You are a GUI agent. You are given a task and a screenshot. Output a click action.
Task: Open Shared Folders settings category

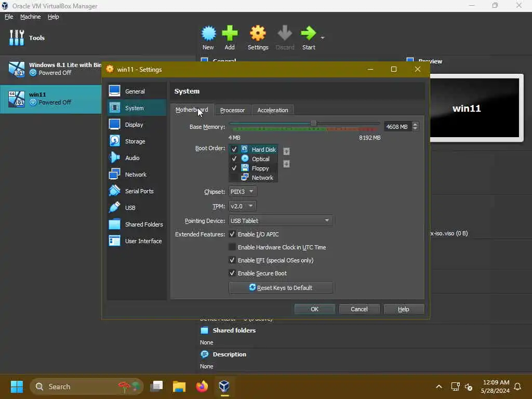pyautogui.click(x=137, y=224)
